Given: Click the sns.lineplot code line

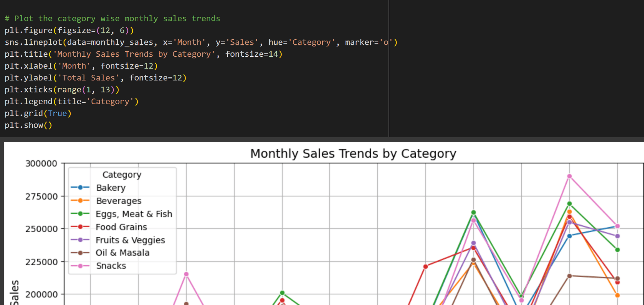Looking at the screenshot, I should click(201, 42).
